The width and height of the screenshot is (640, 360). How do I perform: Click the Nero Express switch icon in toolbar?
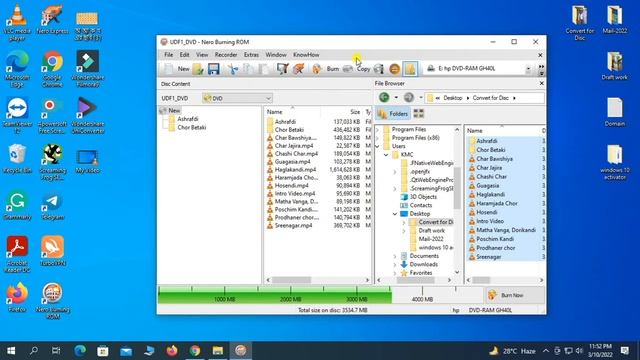(298, 69)
